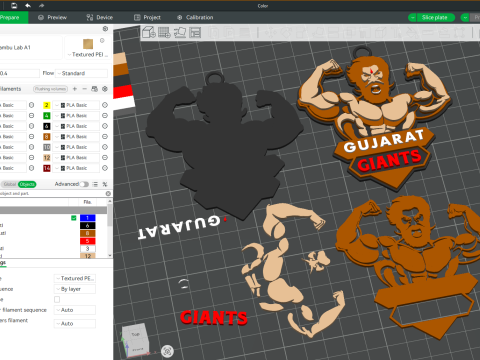Click the Arrange all objects icon

[195, 32]
